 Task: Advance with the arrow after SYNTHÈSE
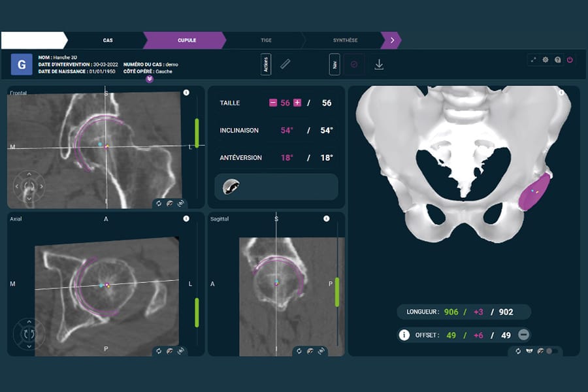click(391, 41)
